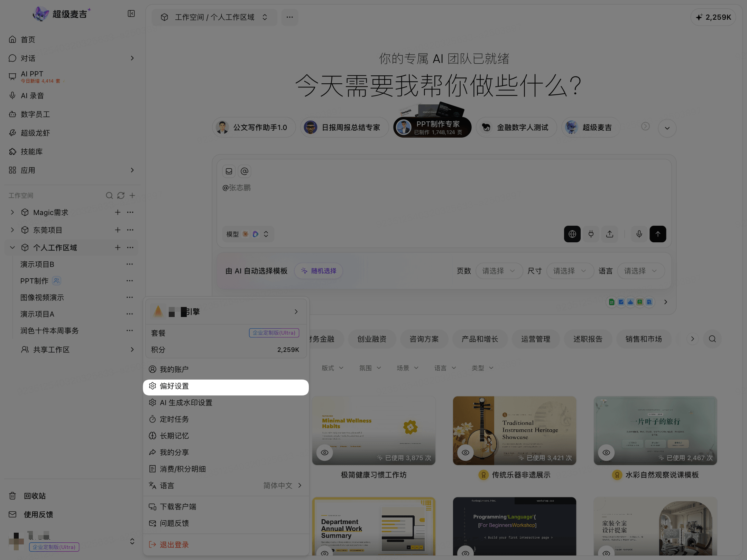Open the three-dot menu next to breadcrumb
Screen dimensions: 747x560
pyautogui.click(x=289, y=17)
